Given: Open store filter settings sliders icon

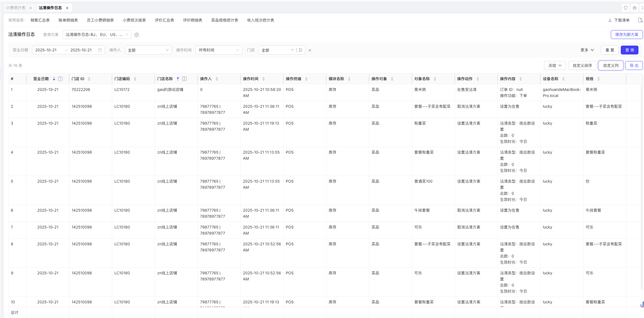Looking at the screenshot, I should (x=300, y=50).
